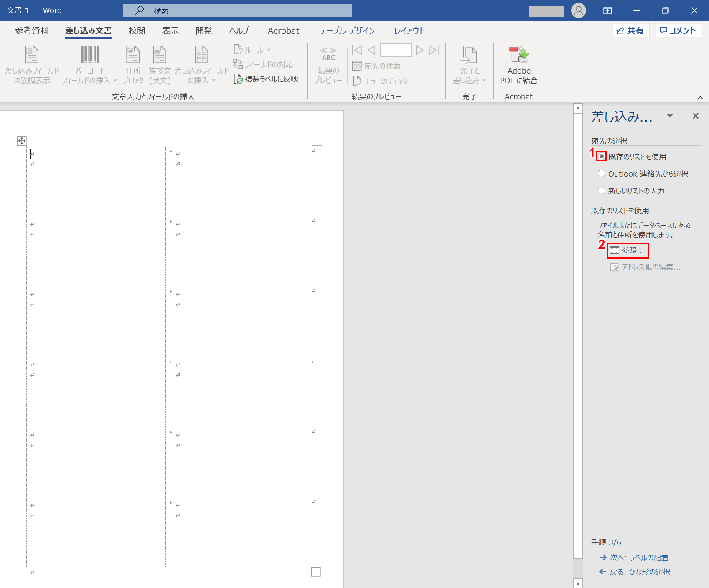
Task: Open the 差し込み文書 tab
Action: 89,31
